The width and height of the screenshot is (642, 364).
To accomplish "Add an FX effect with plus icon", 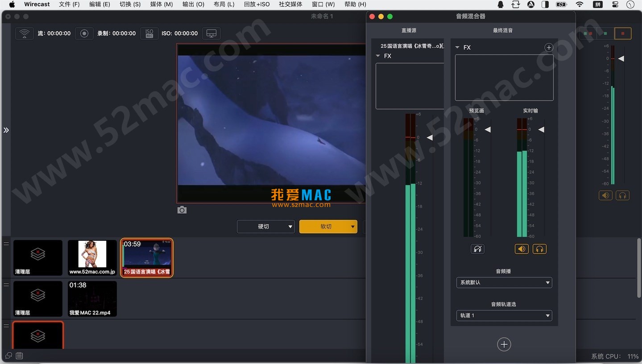I will (549, 47).
